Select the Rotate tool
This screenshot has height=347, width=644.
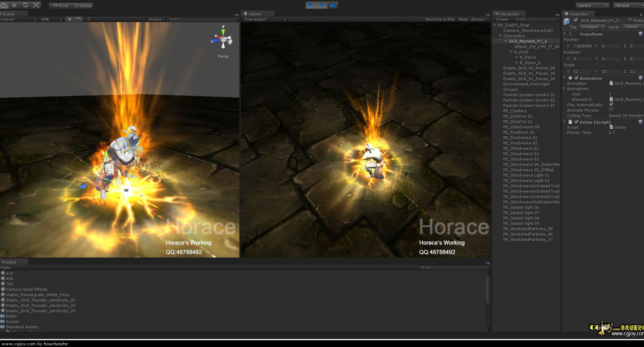point(25,5)
